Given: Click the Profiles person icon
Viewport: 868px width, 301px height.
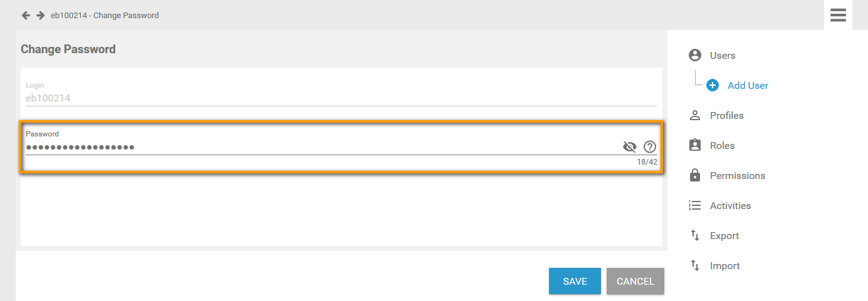Looking at the screenshot, I should click(694, 115).
